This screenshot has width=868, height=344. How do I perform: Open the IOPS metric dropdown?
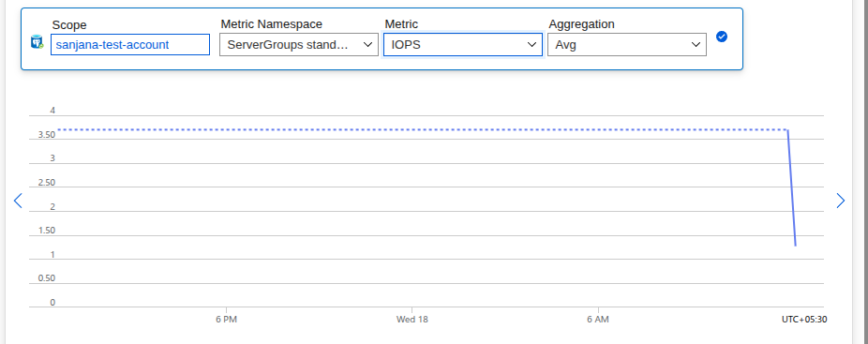coord(463,44)
